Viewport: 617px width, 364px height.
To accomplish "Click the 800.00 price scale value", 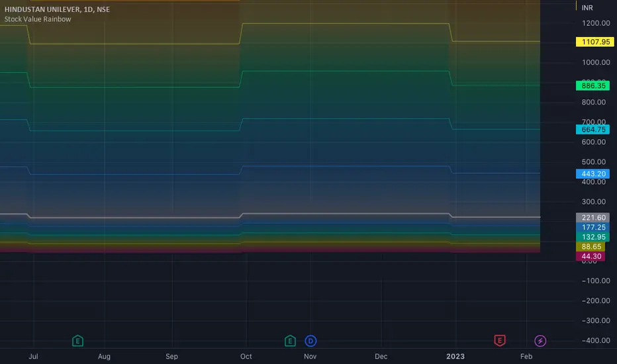I will click(594, 103).
